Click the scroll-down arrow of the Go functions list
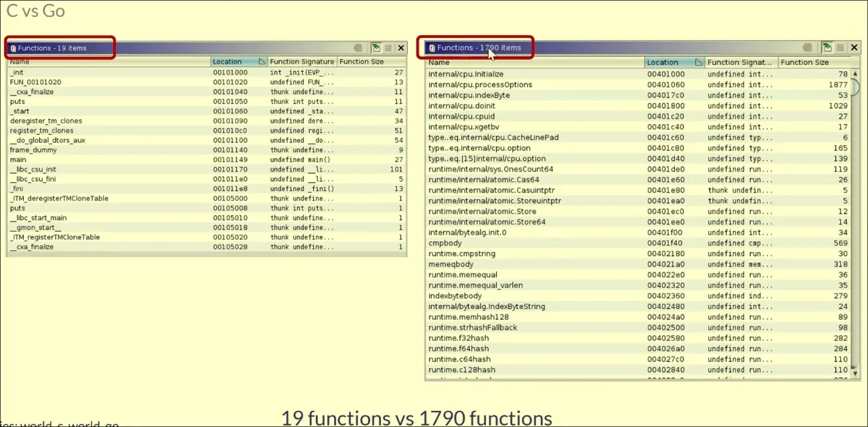 point(854,373)
